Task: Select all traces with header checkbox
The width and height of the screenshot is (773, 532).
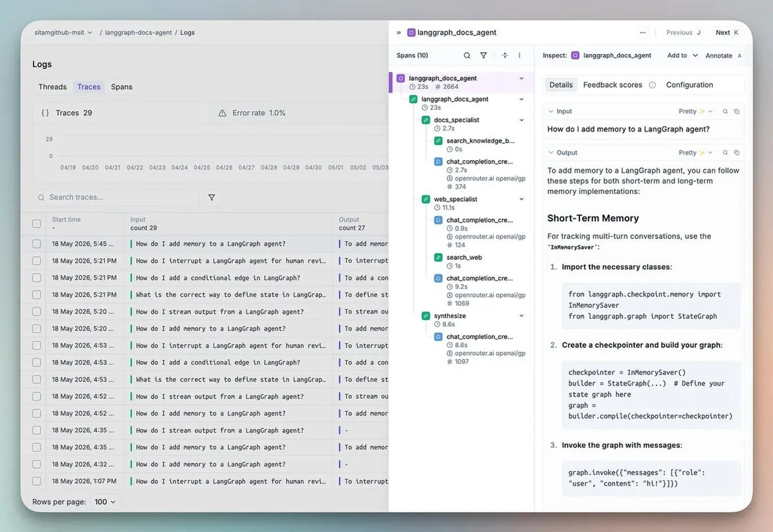Action: [x=36, y=224]
